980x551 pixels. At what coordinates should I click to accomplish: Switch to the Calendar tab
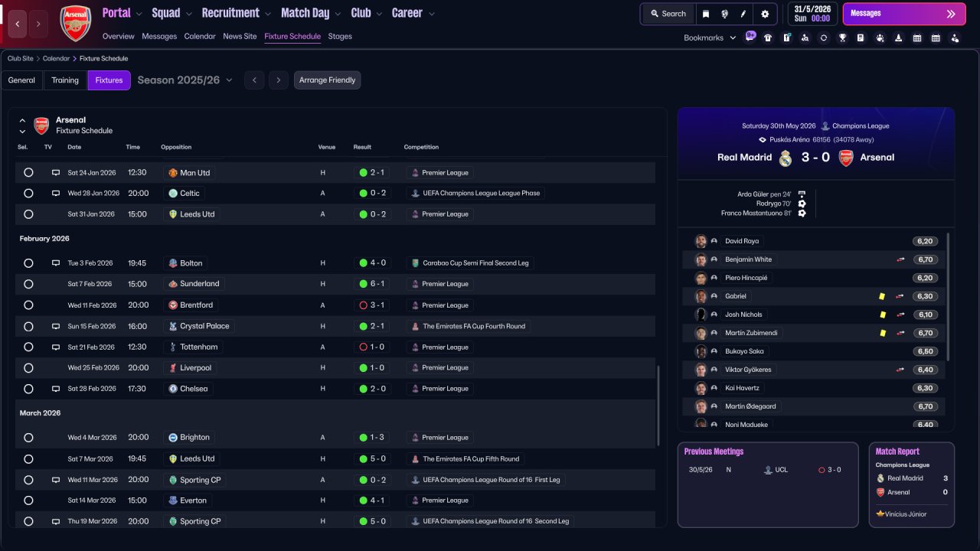200,37
